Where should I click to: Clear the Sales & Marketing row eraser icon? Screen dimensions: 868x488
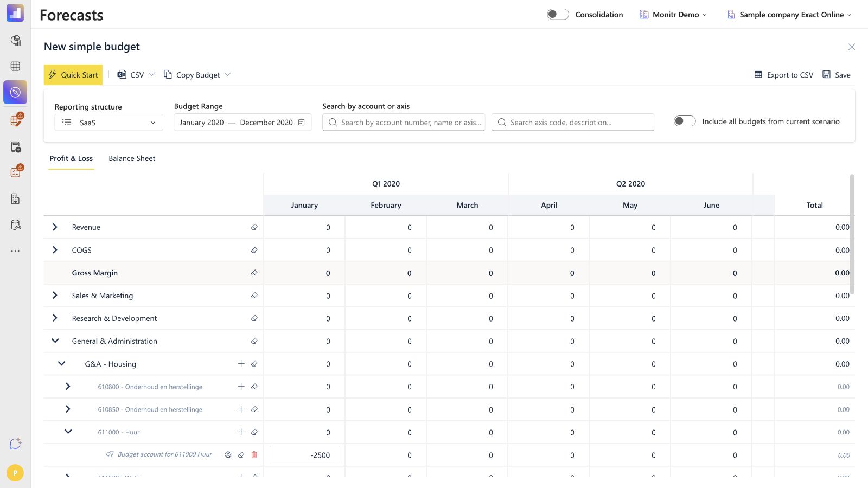coord(254,296)
